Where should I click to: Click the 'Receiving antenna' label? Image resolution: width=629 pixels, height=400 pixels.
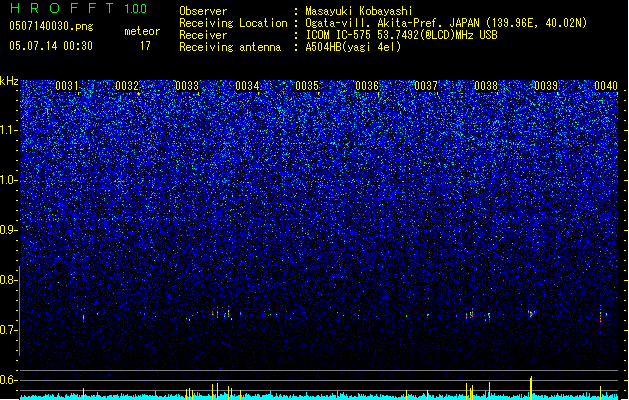230,47
